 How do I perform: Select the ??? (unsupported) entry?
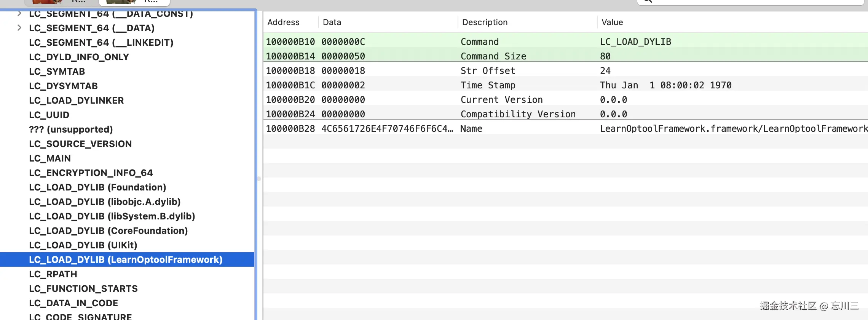pyautogui.click(x=71, y=130)
